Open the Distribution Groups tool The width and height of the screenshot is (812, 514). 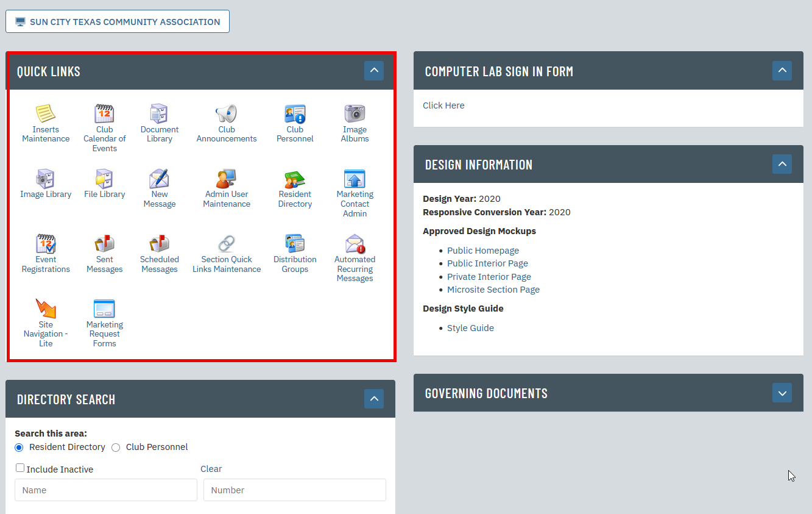[295, 246]
